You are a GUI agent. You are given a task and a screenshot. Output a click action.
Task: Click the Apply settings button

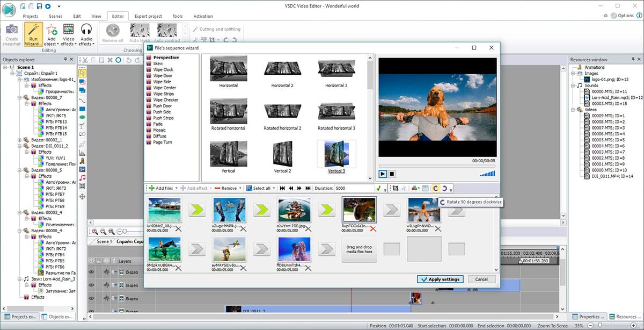click(440, 279)
